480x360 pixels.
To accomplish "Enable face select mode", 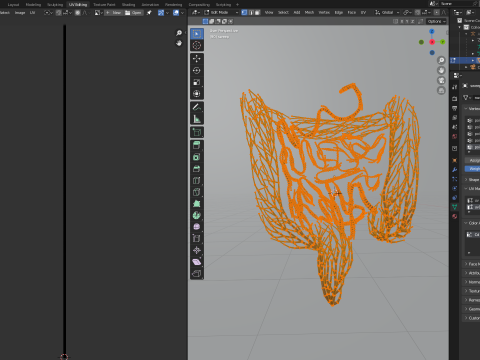I will [x=257, y=13].
